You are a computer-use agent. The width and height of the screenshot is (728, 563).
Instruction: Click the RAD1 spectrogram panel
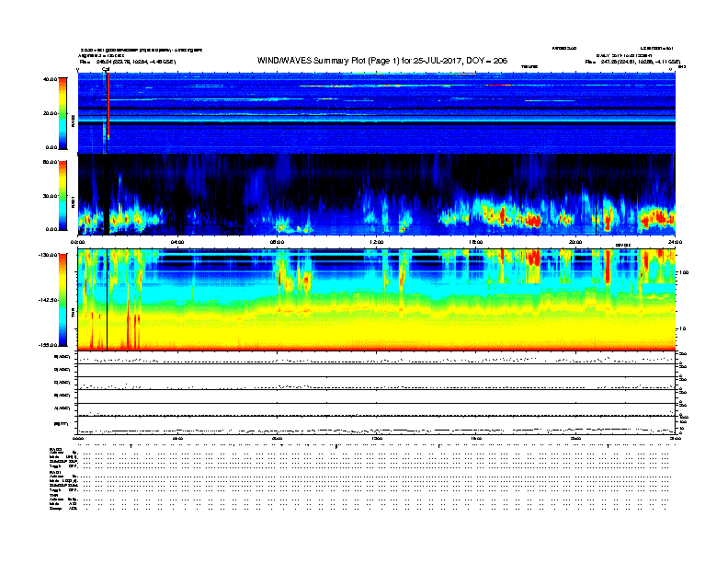point(377,195)
